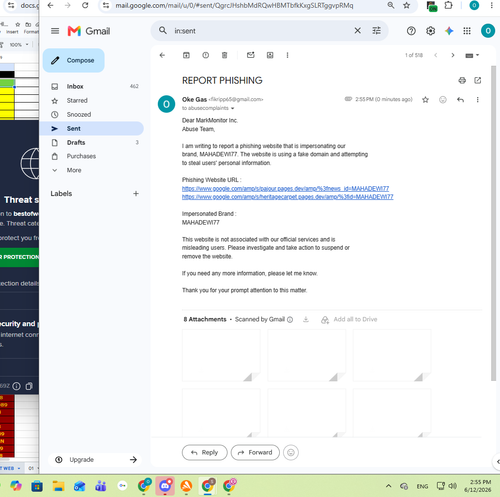Viewport: 500px width, 497px height.
Task: Open the taskbar clock showing 2:55 PM
Action: click(x=478, y=486)
